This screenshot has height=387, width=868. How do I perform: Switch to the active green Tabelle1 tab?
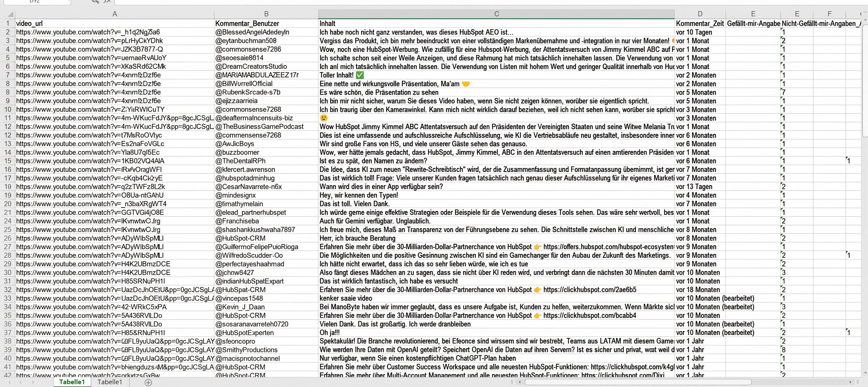(x=72, y=382)
